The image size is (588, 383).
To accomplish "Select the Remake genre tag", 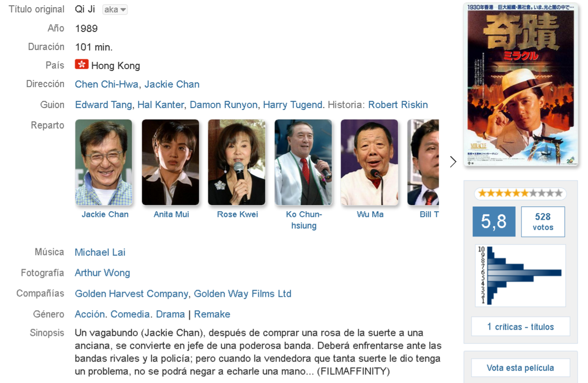I will click(x=212, y=314).
